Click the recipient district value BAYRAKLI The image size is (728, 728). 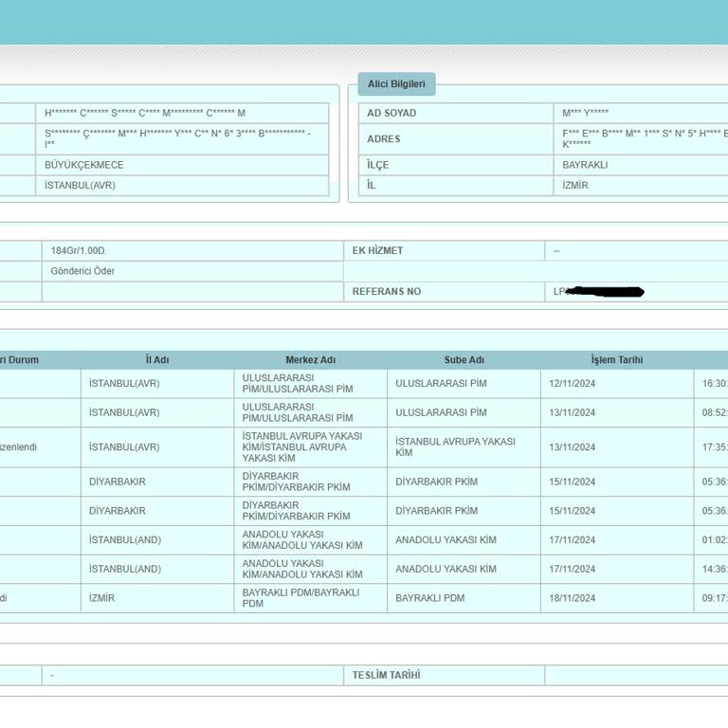click(x=585, y=165)
